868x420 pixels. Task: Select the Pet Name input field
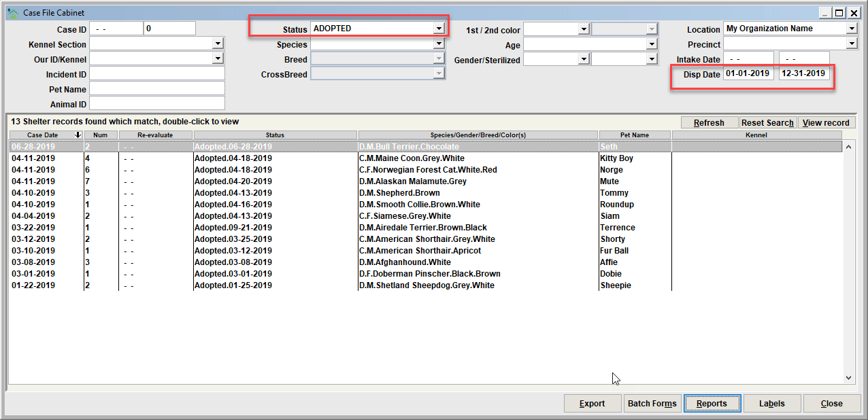(157, 88)
